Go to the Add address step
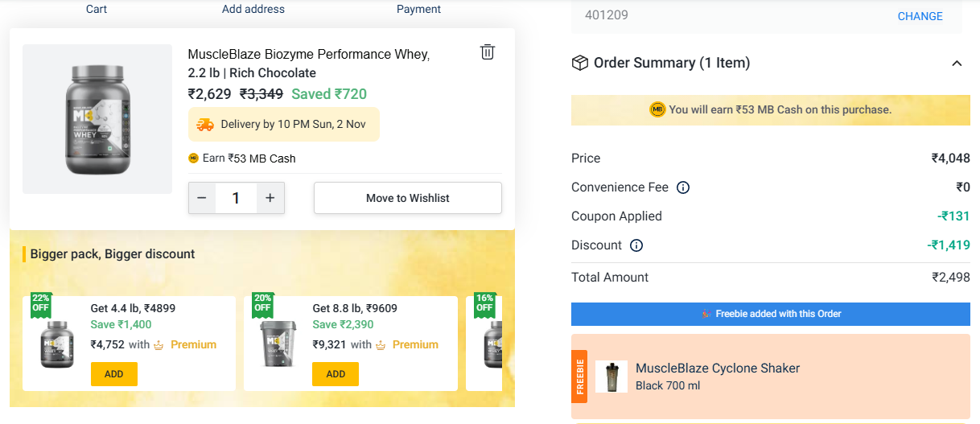The width and height of the screenshot is (980, 424). tap(253, 9)
